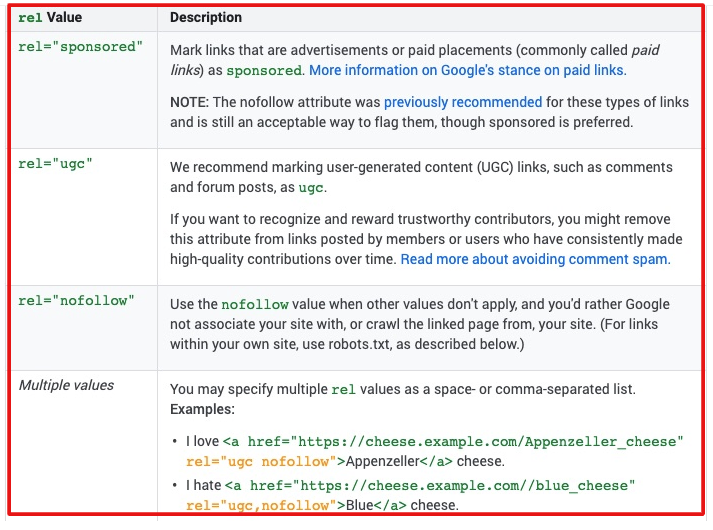Click the "previously recommended" link

point(462,102)
